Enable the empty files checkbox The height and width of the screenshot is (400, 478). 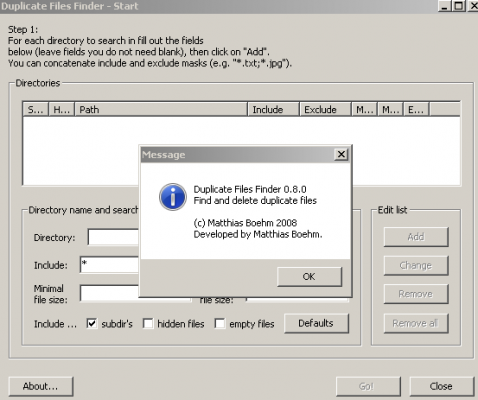pyautogui.click(x=220, y=323)
